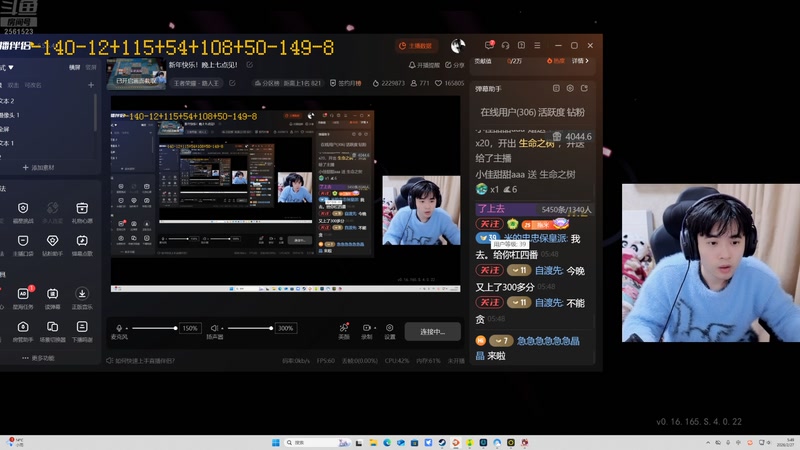Open 正版音乐 download icon
The image size is (800, 450).
pos(82,294)
